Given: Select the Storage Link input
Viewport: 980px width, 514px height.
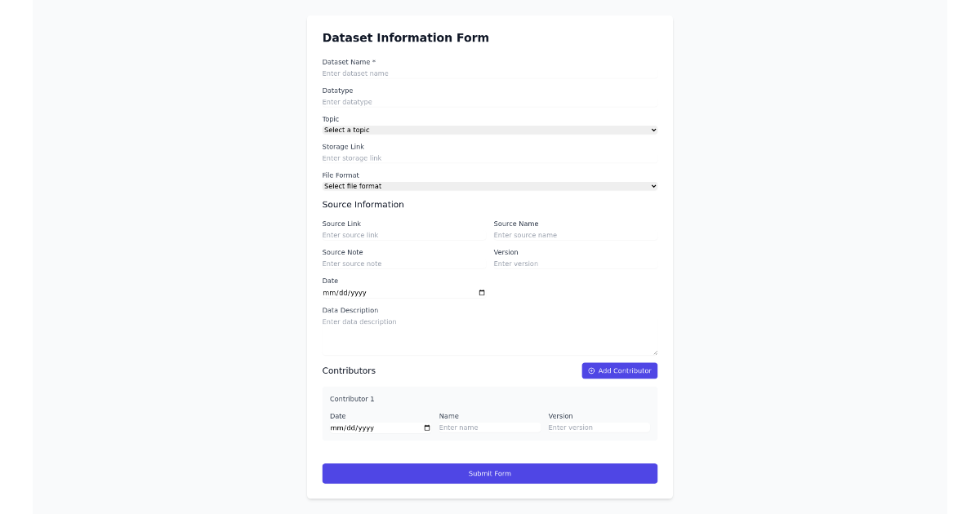Looking at the screenshot, I should click(x=488, y=157).
